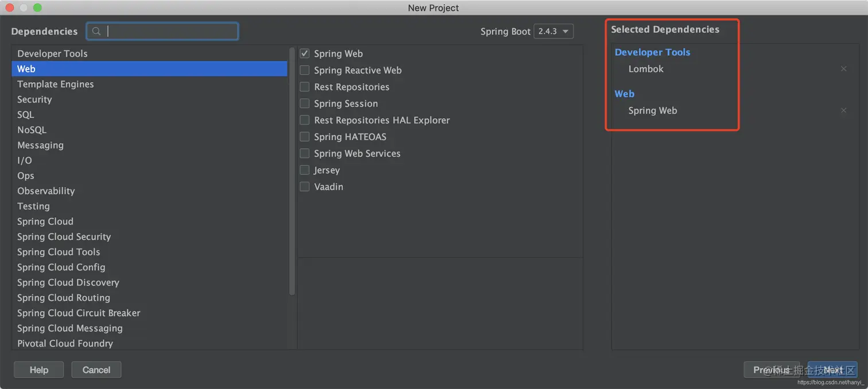Image resolution: width=868 pixels, height=389 pixels.
Task: Select Spring Cloud category
Action: (x=149, y=221)
